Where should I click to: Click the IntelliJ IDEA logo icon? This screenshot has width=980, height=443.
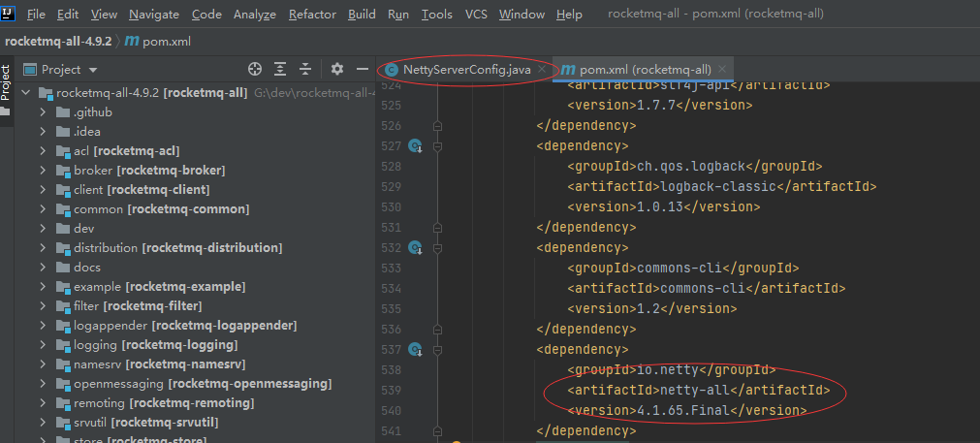[9, 13]
